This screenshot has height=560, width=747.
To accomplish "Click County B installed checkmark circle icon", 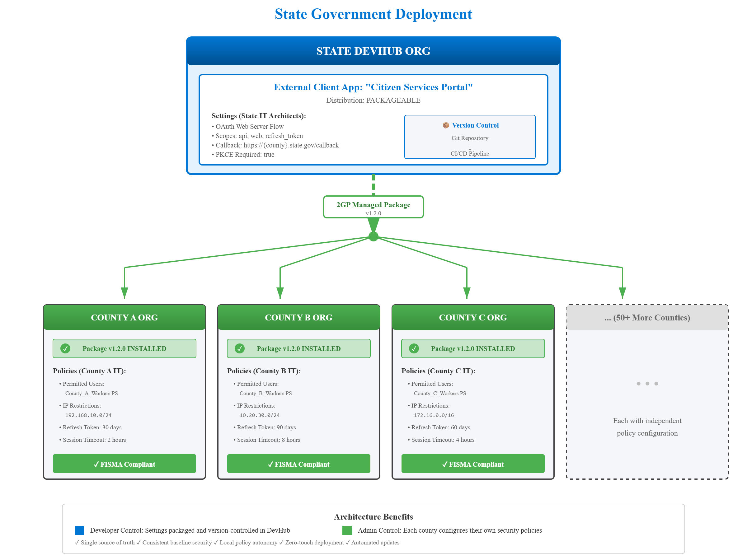I will pyautogui.click(x=239, y=348).
